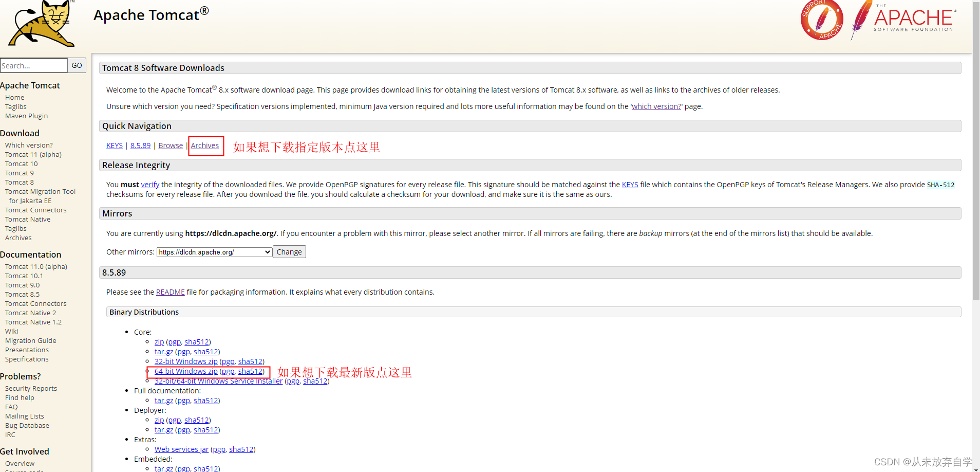The image size is (980, 472).
Task: Open Tomcat 9.0 documentation
Action: point(22,285)
